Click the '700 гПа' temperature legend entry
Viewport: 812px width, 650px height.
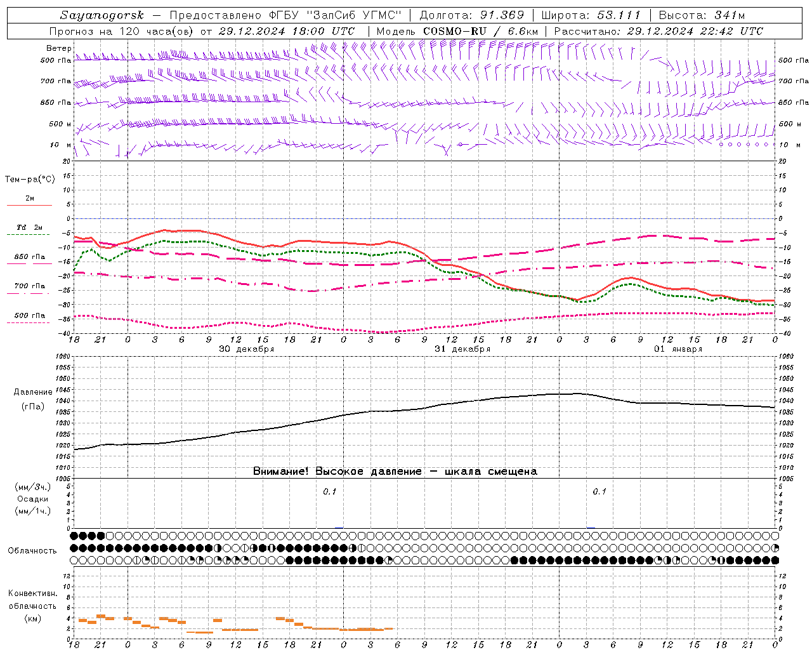[30, 286]
